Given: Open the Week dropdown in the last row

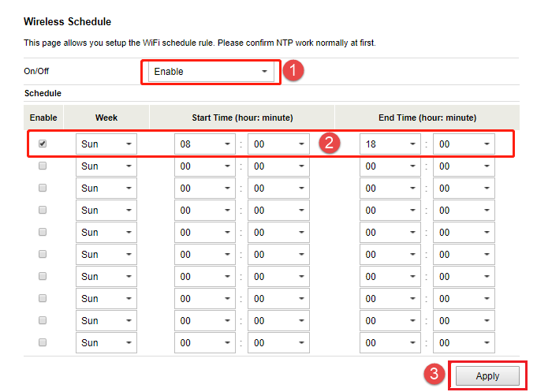Looking at the screenshot, I should [x=106, y=342].
